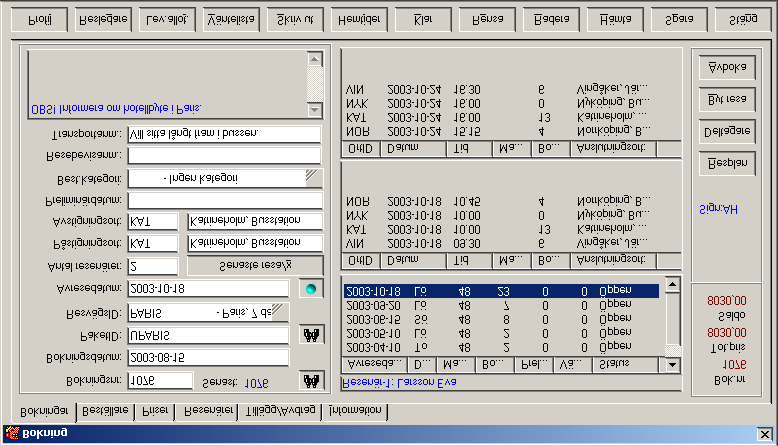Click the Avboka button
Image resolution: width=778 pixels, height=446 pixels.
pyautogui.click(x=727, y=67)
